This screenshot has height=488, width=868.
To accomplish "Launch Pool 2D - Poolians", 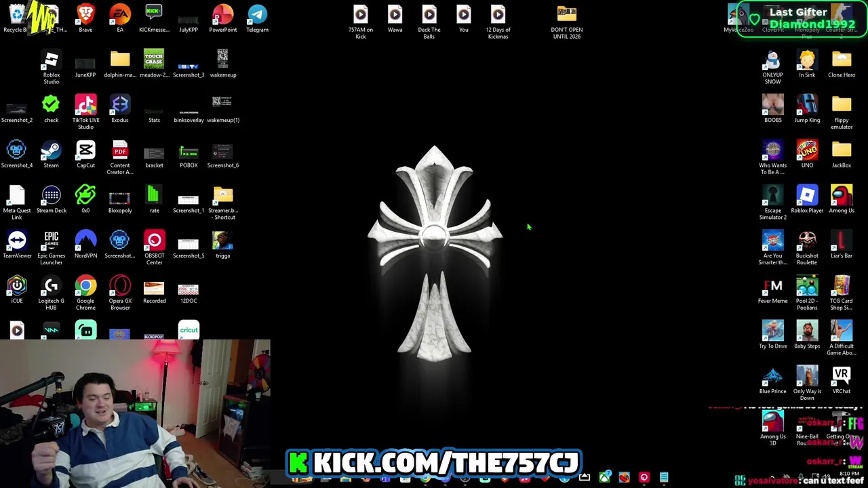I will [807, 293].
